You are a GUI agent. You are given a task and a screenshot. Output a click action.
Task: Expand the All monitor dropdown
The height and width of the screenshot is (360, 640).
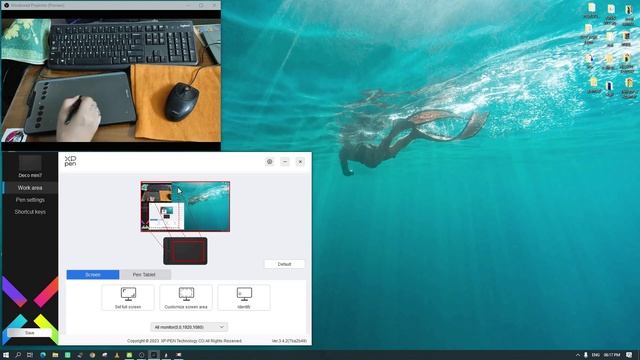(189, 327)
